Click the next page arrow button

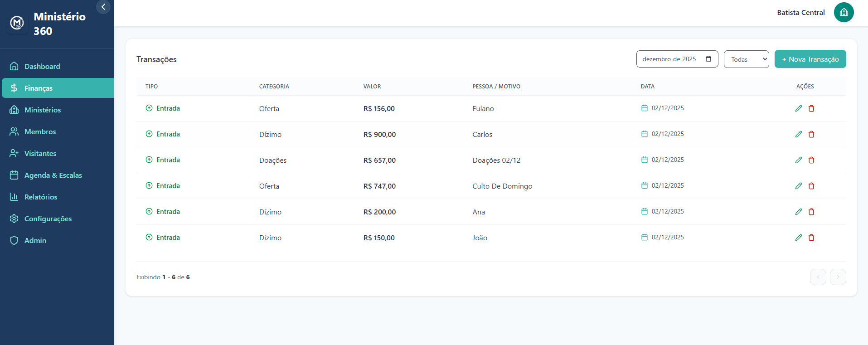tap(838, 277)
